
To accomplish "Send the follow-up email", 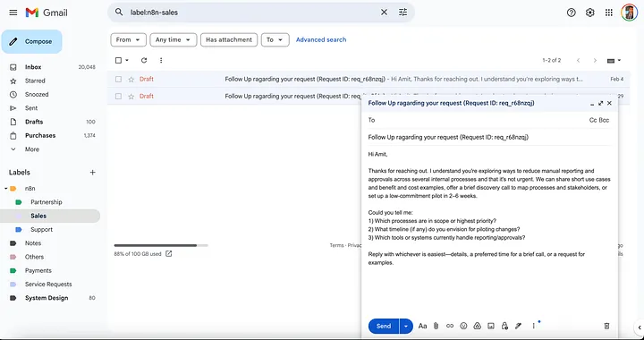I will [x=384, y=326].
